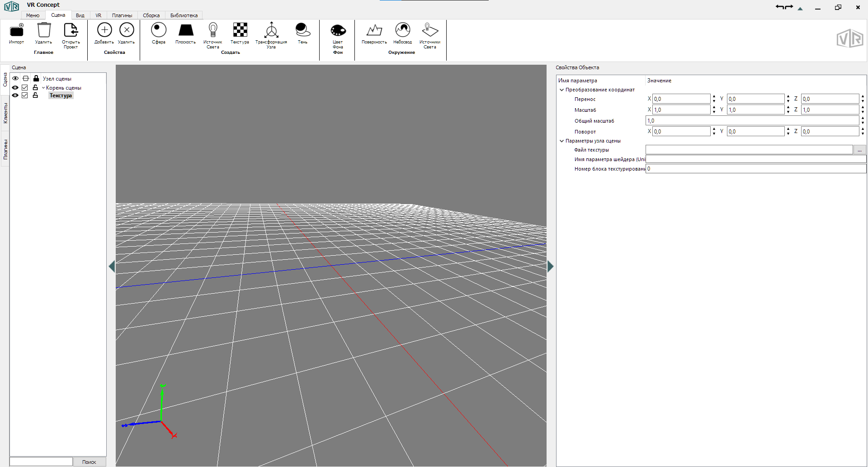Image resolution: width=868 pixels, height=467 pixels.
Task: Click the Поиск button
Action: point(89,462)
